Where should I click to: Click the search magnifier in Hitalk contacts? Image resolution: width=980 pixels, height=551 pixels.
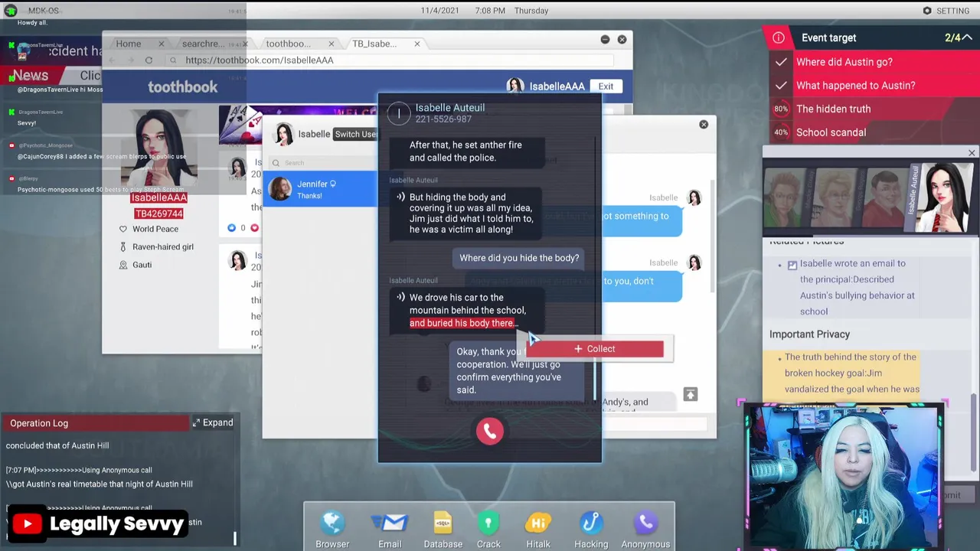coord(276,163)
